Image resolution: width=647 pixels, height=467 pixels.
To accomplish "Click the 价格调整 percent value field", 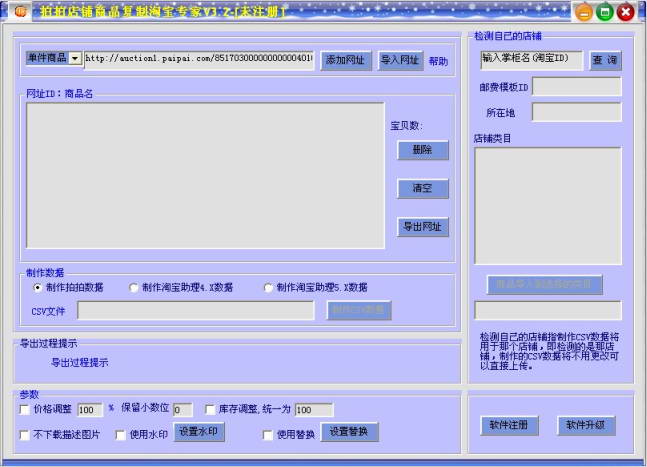I will [90, 410].
